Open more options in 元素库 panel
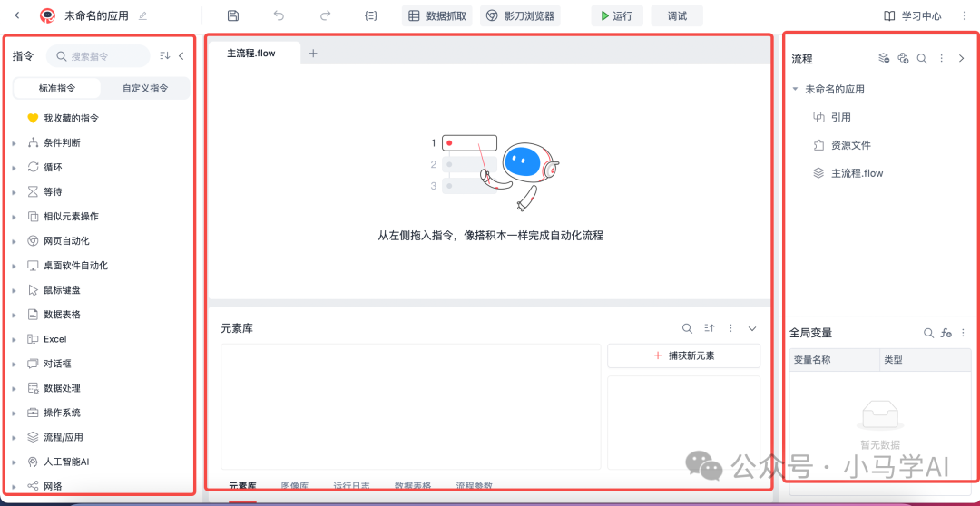980x506 pixels. (730, 328)
